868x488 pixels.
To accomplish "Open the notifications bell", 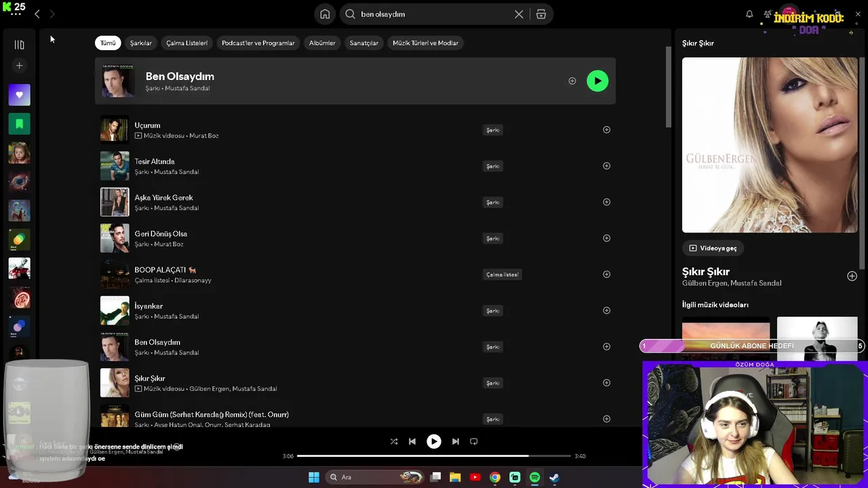I will (x=749, y=14).
